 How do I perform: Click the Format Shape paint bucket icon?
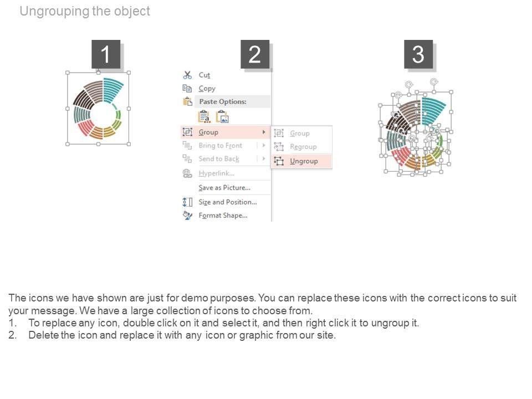click(x=187, y=216)
